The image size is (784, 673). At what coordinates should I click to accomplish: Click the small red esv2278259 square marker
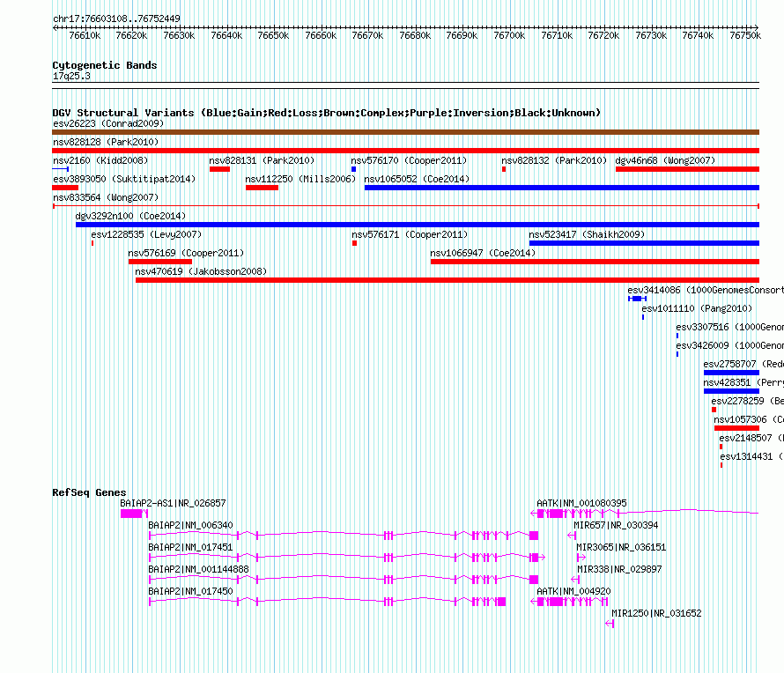pos(714,410)
